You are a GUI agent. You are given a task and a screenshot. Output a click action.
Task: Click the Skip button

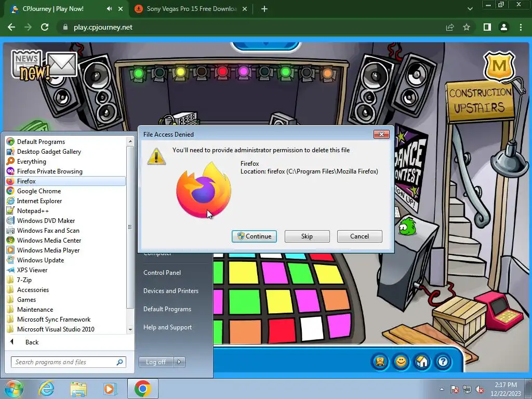(x=307, y=236)
